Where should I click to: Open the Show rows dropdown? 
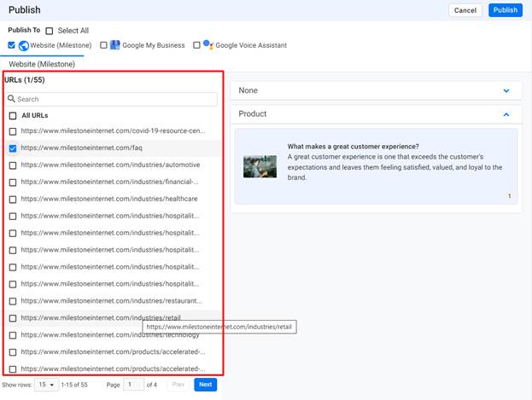[46, 385]
